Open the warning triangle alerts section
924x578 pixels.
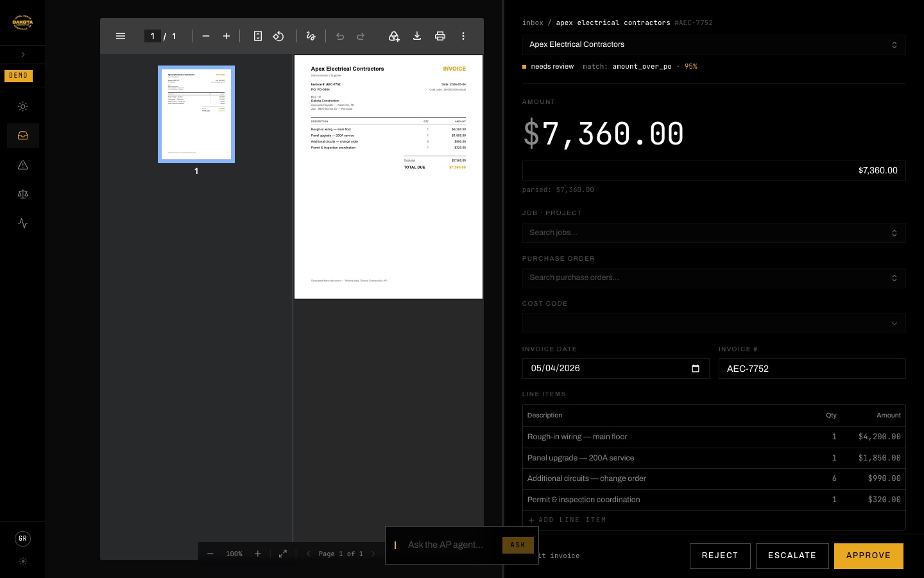23,165
